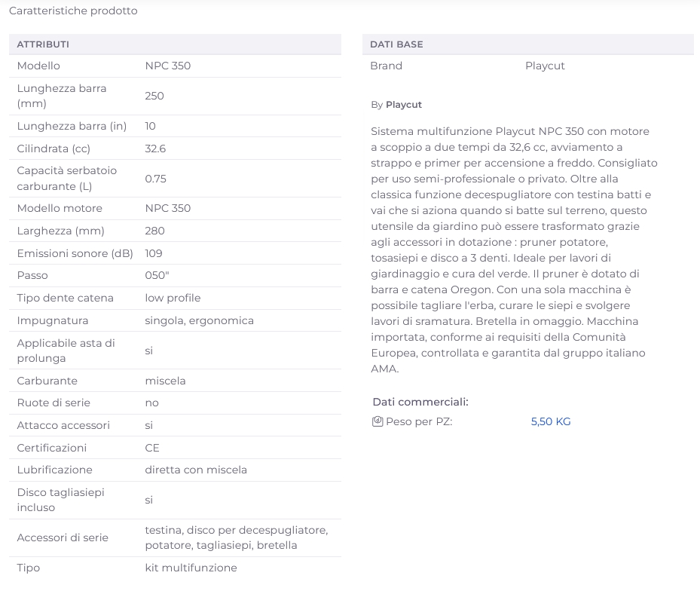Click the Lubrificazione value diretta con miscela

pyautogui.click(x=196, y=470)
